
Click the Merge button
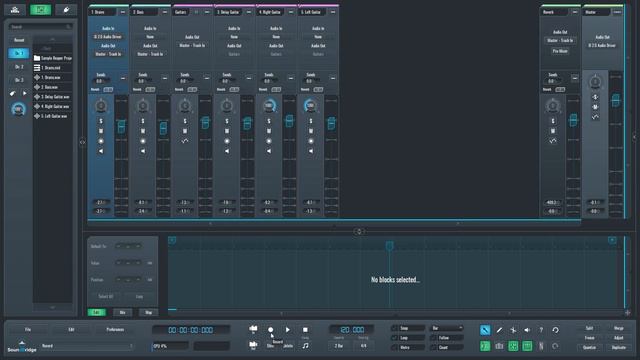pos(619,328)
